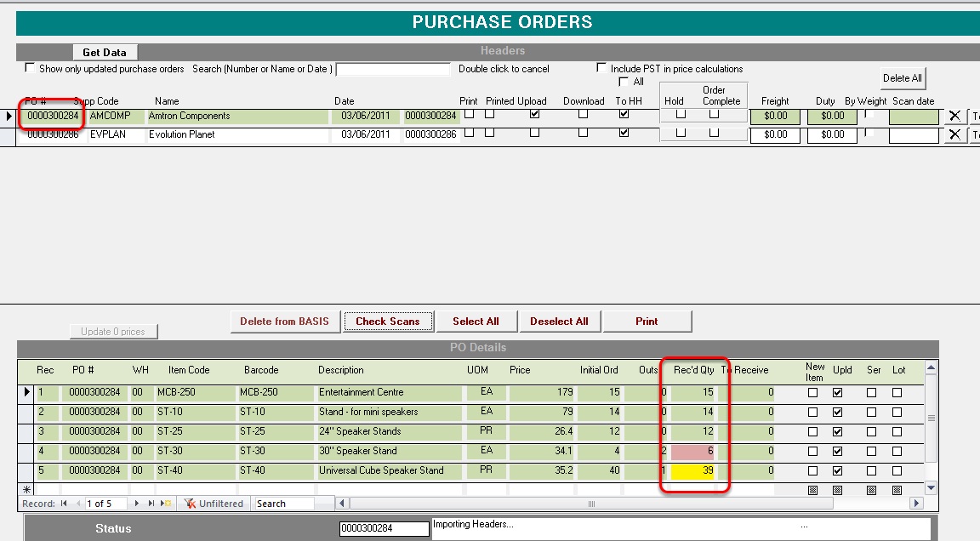The height and width of the screenshot is (541, 980).
Task: Click yellow Rec'd Qty cell showing 39
Action: point(692,470)
